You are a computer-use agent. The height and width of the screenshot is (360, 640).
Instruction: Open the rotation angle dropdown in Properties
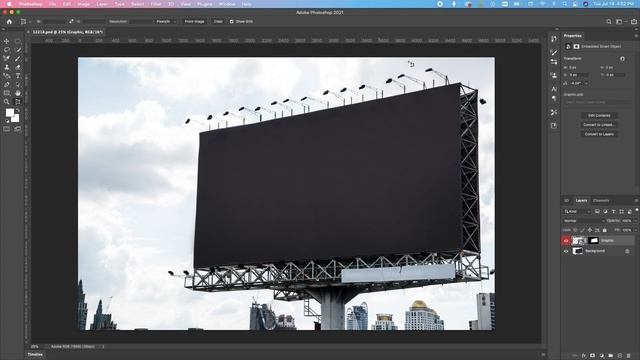[x=587, y=83]
